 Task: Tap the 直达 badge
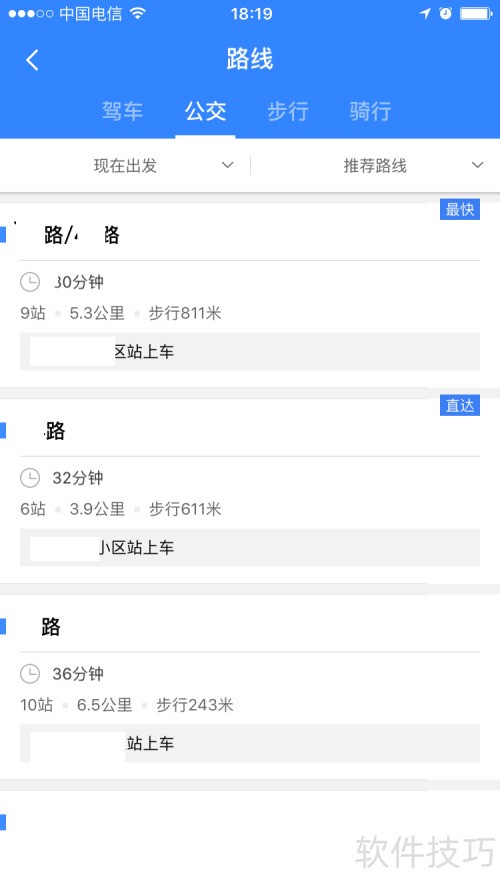(x=460, y=405)
